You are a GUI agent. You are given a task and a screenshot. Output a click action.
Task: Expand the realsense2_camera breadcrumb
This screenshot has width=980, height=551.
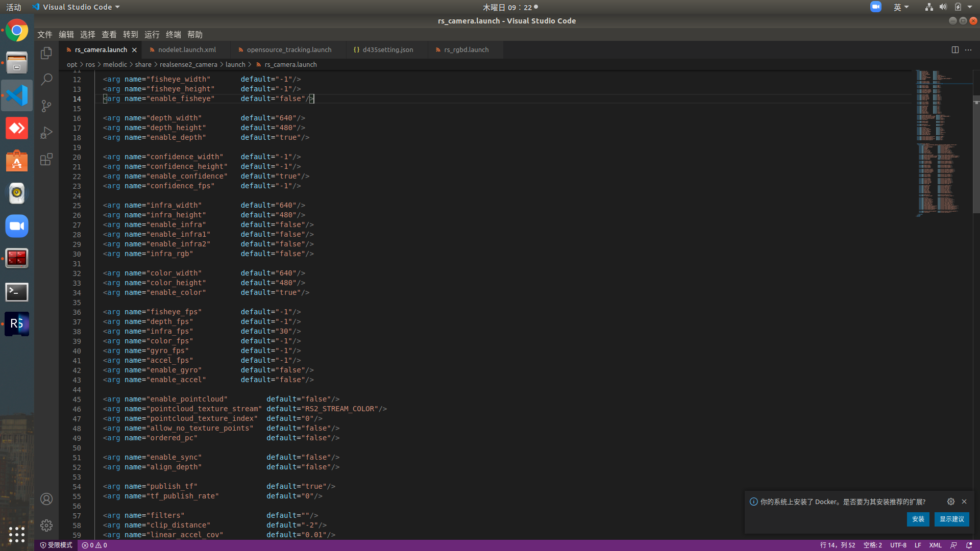(188, 64)
